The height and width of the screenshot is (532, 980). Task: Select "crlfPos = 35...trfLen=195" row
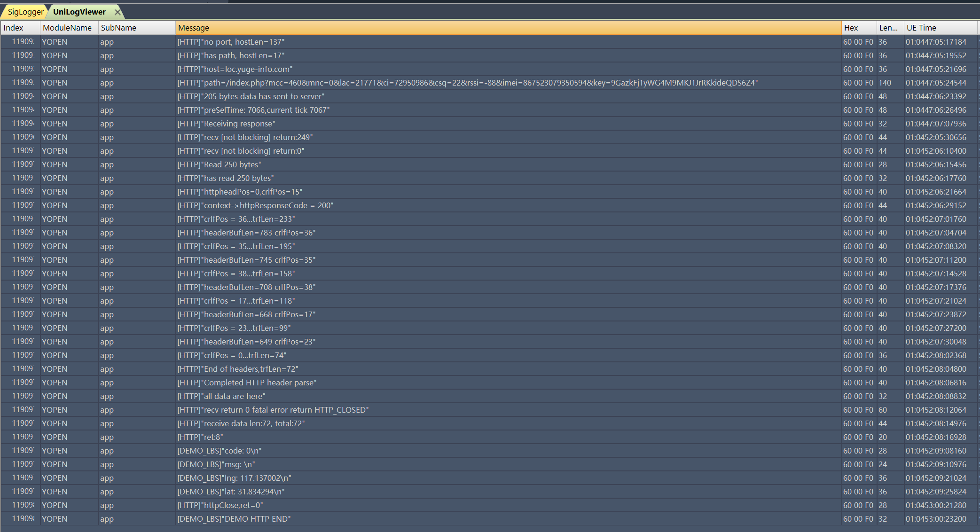coord(489,246)
